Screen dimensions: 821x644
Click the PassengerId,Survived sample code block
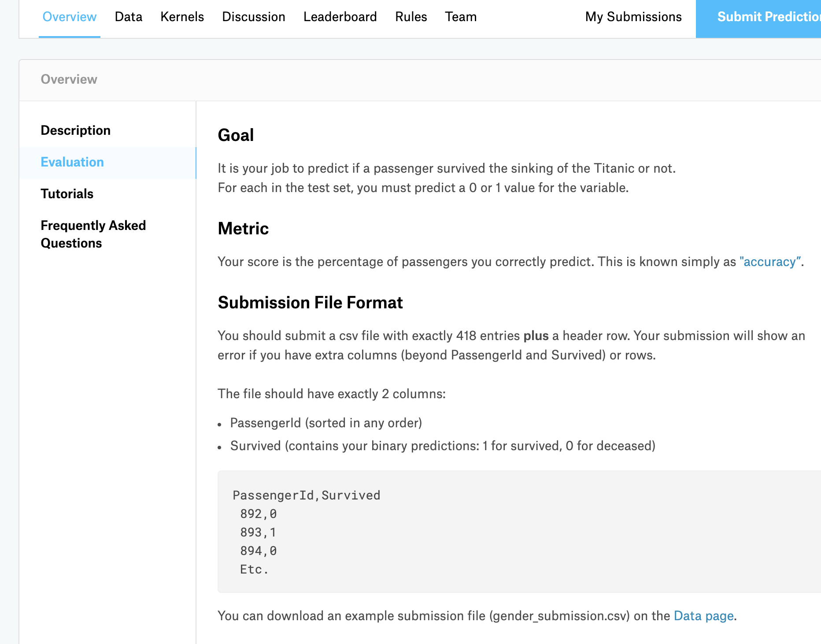point(484,532)
